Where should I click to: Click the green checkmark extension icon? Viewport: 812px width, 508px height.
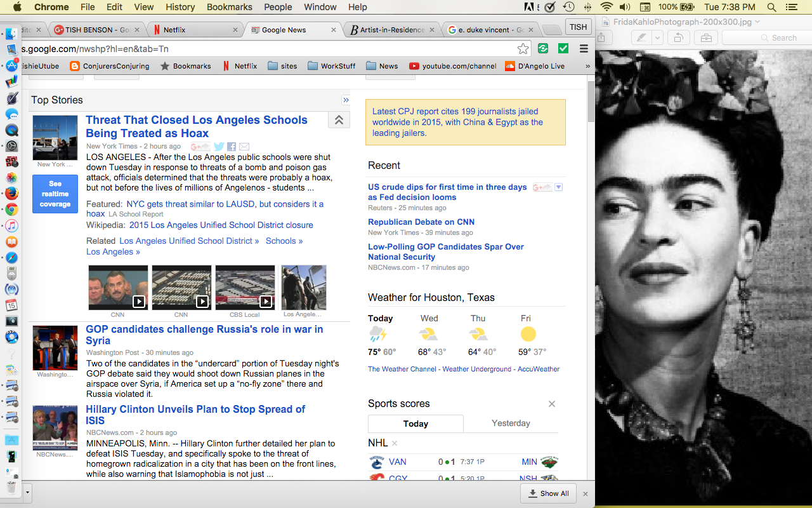pyautogui.click(x=563, y=49)
